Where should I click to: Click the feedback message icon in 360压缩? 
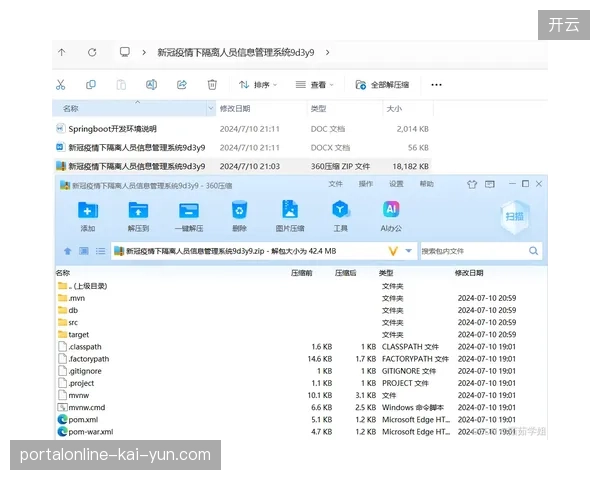tap(490, 184)
